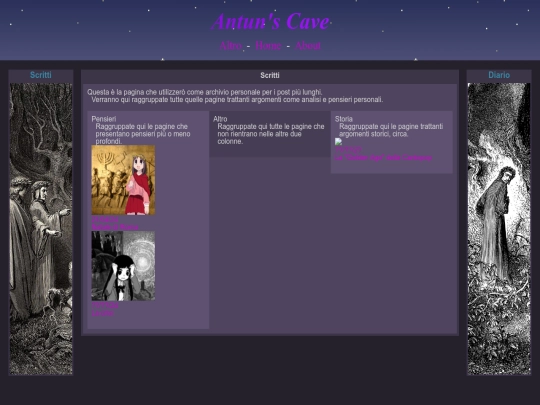
Task: Open the Scritti link in left sidebar
Action: point(41,75)
